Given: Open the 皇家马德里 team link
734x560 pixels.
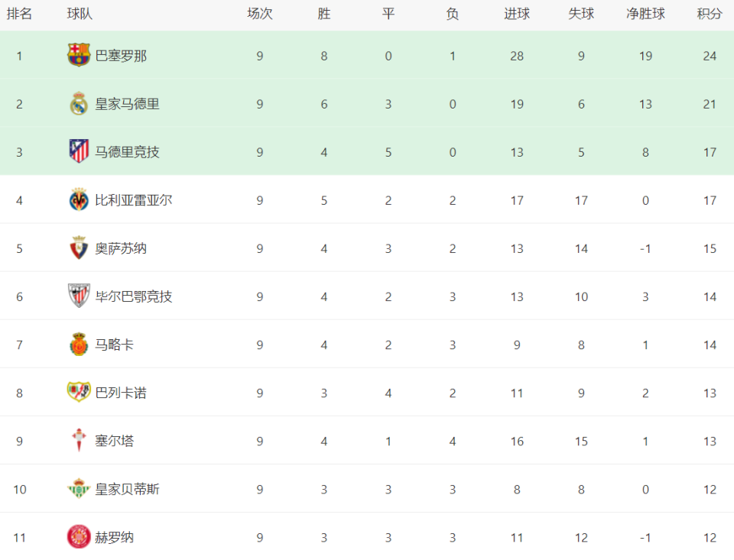Looking at the screenshot, I should click(127, 104).
